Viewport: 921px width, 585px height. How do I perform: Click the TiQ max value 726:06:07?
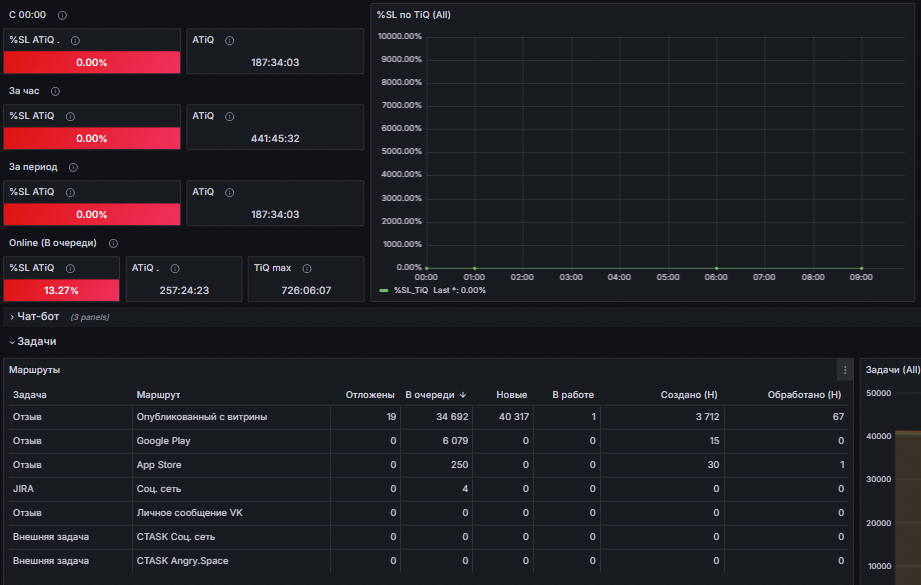tap(306, 290)
